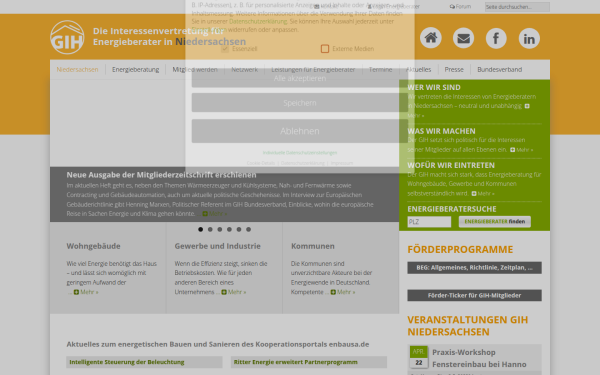Screen dimensions: 600x375
Task: Click the 'FÖRDERPROGRAMME' heading
Action: click(x=460, y=249)
